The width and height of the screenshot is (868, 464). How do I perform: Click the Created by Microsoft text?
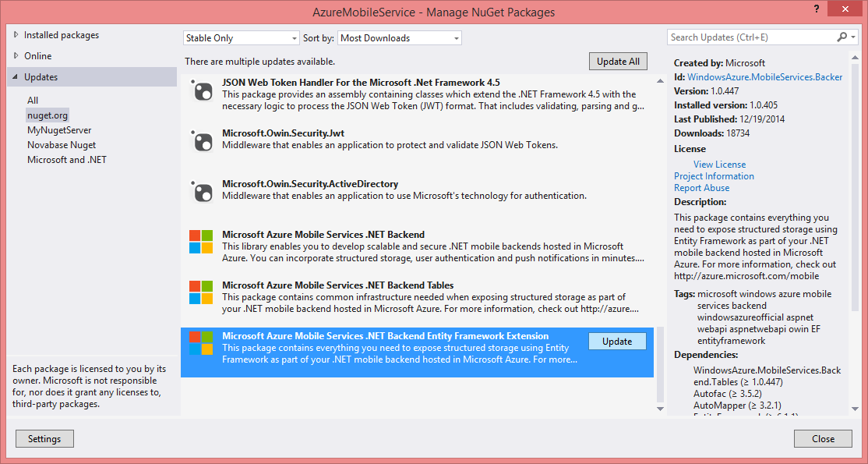pos(720,63)
